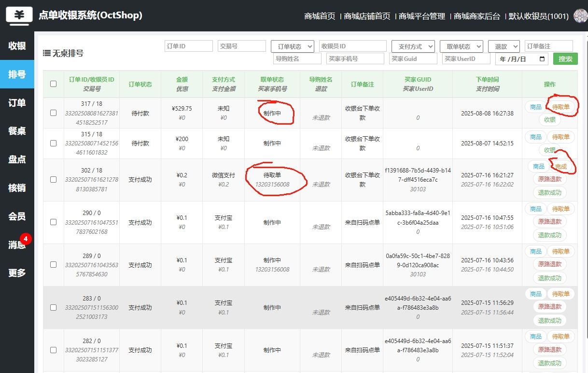Check the box for order 282 / 0
Viewport: 588px width, 373px height.
point(53,350)
